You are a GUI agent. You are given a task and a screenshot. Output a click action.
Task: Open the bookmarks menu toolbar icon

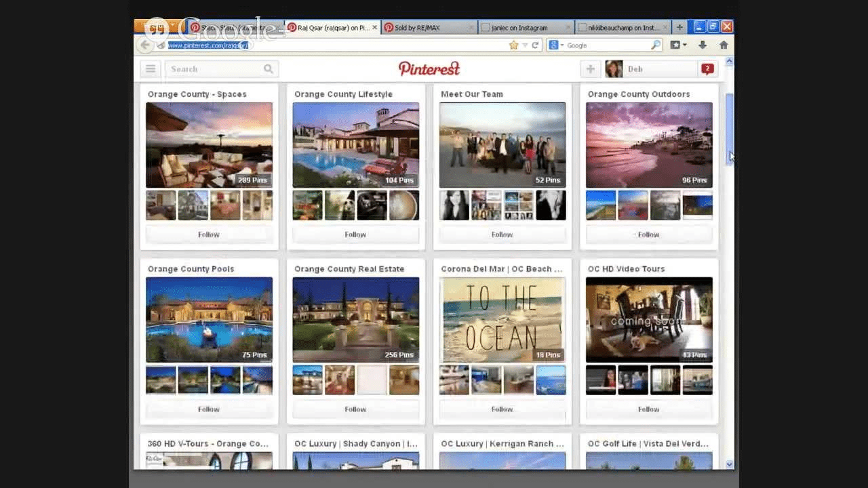point(677,45)
